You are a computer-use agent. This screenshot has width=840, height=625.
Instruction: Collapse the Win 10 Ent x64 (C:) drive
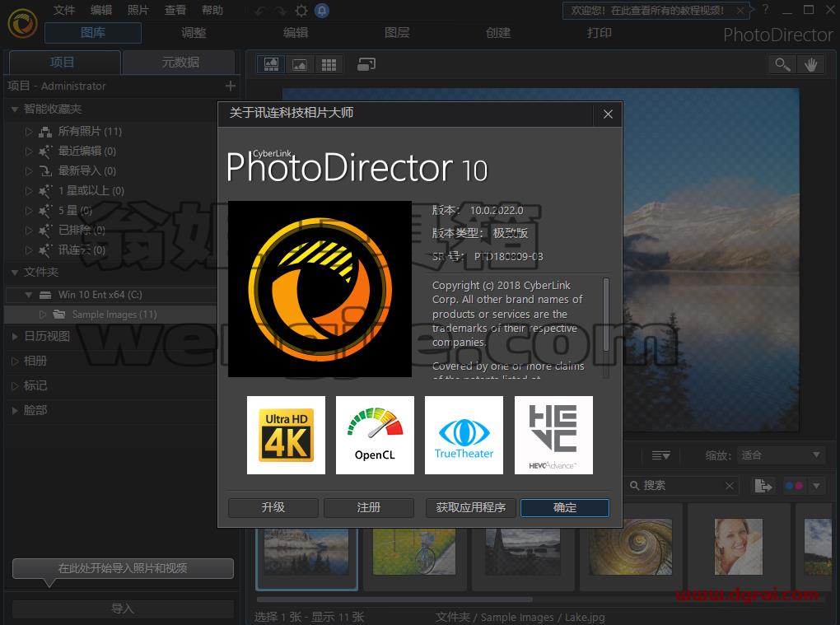[29, 295]
